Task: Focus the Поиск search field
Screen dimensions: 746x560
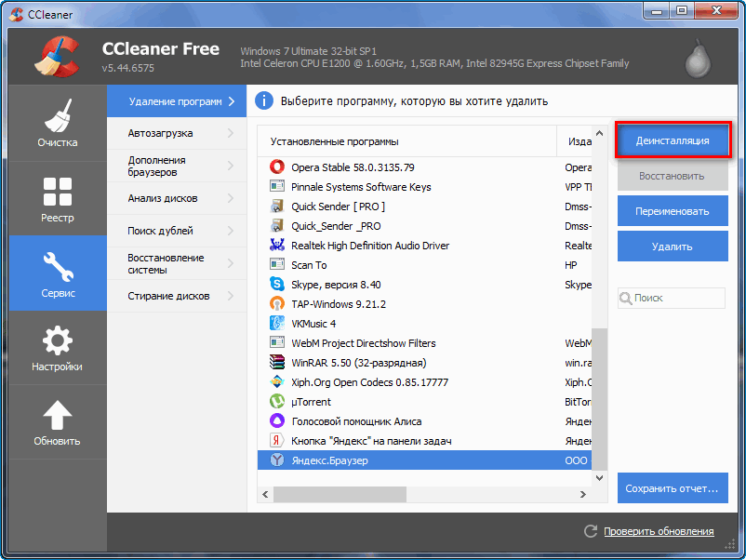Action: coord(672,298)
